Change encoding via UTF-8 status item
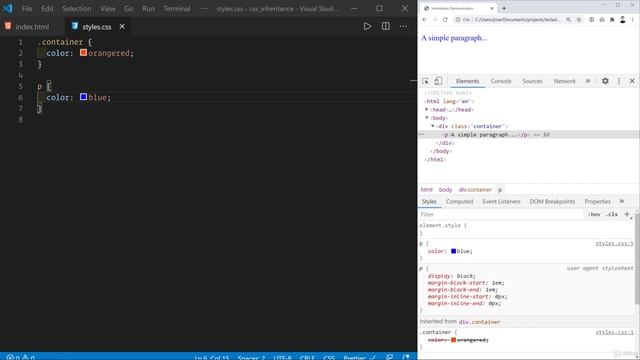The height and width of the screenshot is (360, 640). pyautogui.click(x=282, y=357)
